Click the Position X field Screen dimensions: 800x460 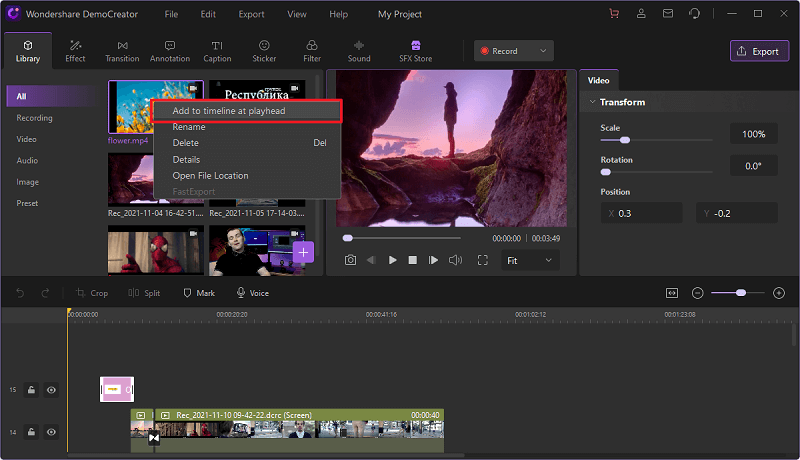pyautogui.click(x=641, y=213)
